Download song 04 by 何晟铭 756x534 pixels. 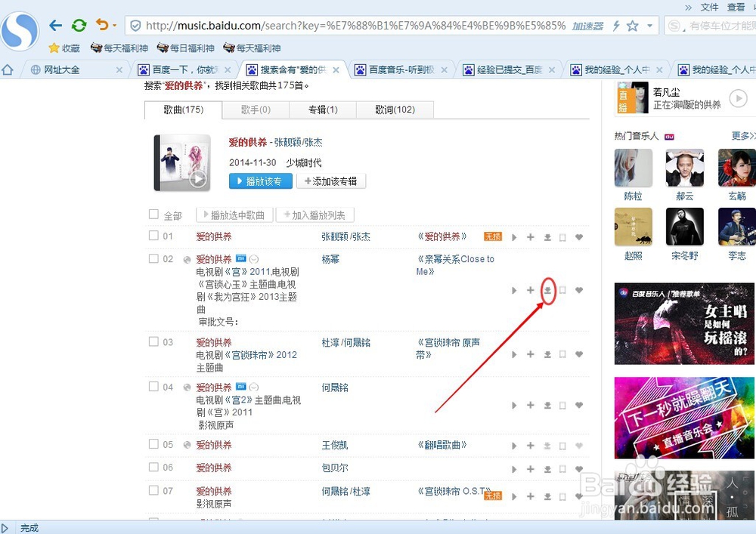point(547,406)
